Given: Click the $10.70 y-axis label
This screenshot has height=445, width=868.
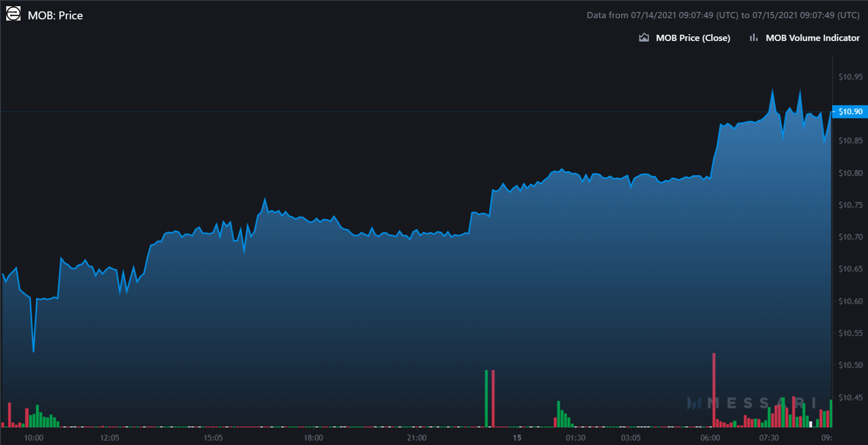Looking at the screenshot, I should [x=851, y=237].
